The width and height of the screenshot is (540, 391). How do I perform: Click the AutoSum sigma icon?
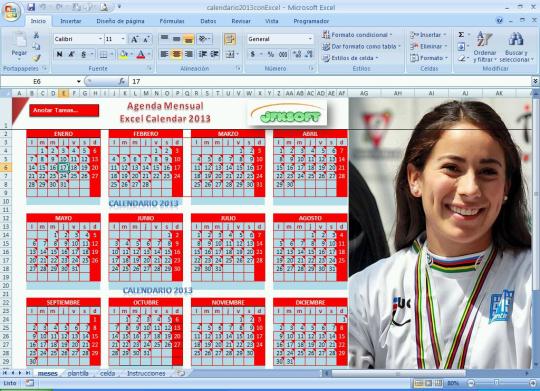pos(461,34)
